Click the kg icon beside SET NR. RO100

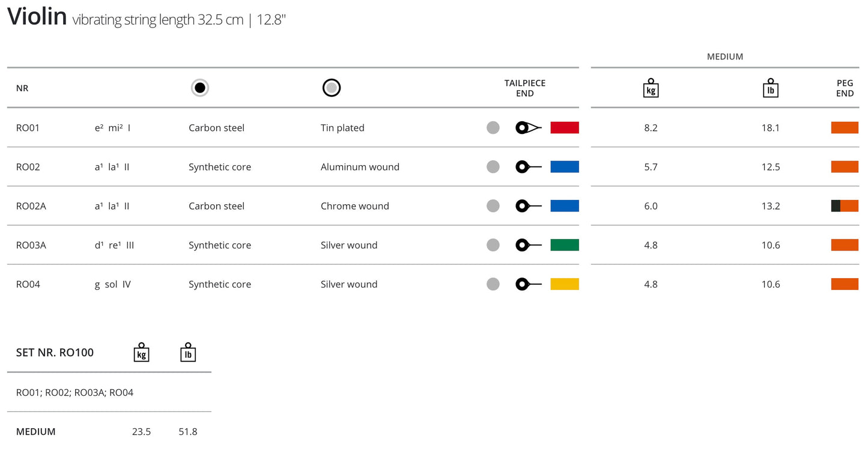tap(141, 353)
